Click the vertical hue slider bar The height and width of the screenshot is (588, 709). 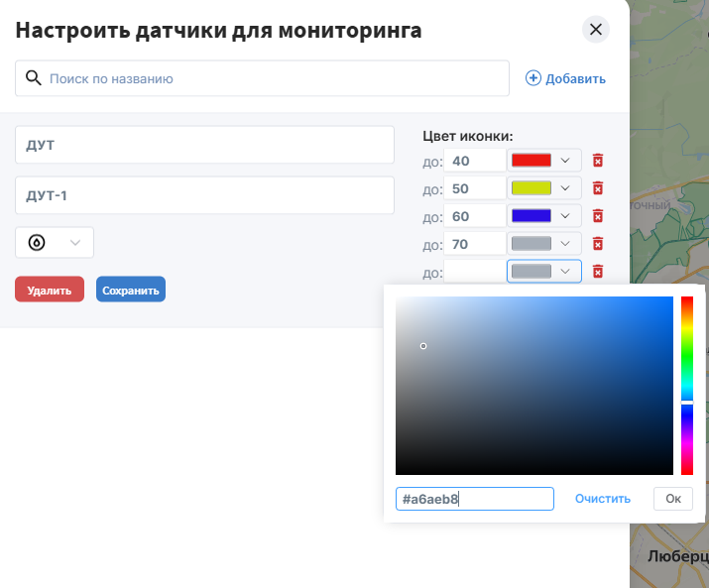[687, 386]
